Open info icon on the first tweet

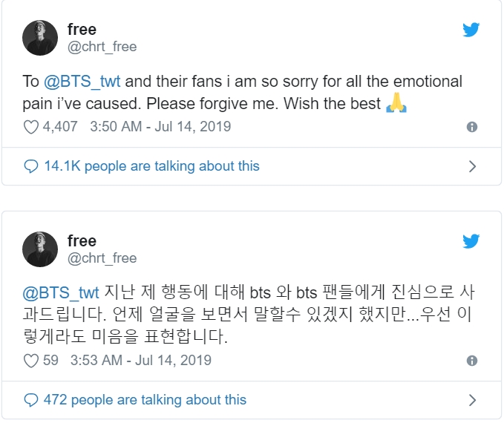[x=471, y=127]
